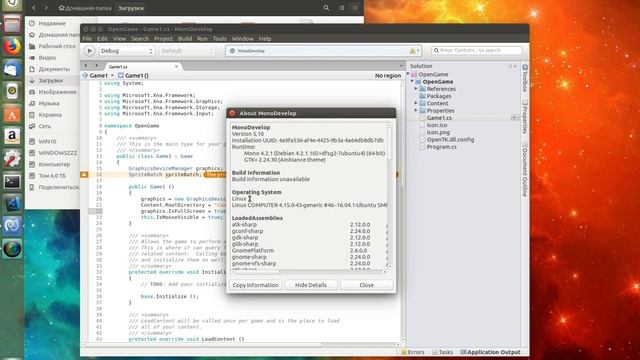Open the Tools menu
This screenshot has width=640, height=360.
click(x=219, y=39)
